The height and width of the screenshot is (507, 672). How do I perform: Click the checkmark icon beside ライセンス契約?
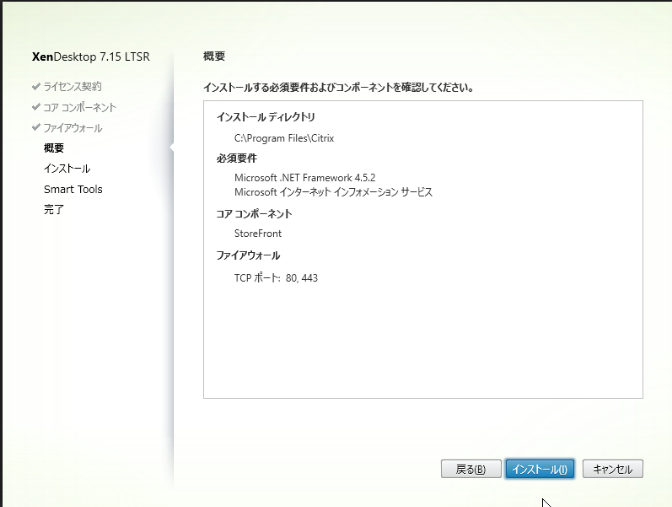(x=36, y=86)
